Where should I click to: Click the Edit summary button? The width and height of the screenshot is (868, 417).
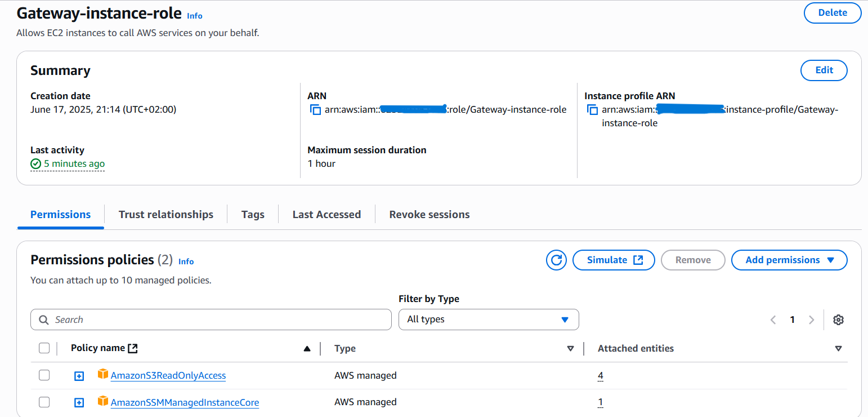click(824, 70)
